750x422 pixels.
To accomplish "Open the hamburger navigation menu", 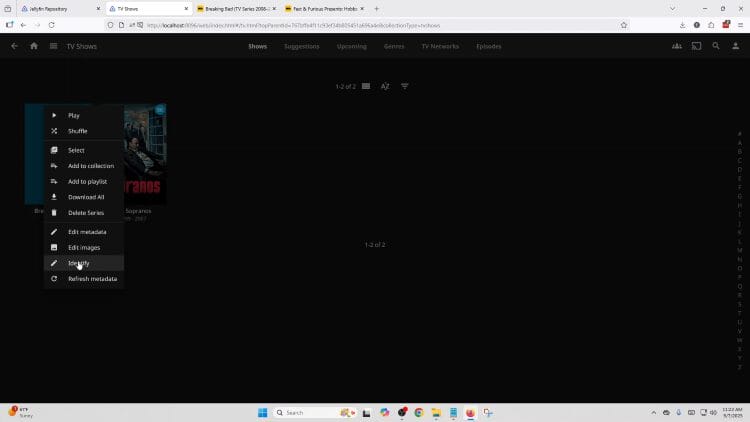I will coord(53,46).
